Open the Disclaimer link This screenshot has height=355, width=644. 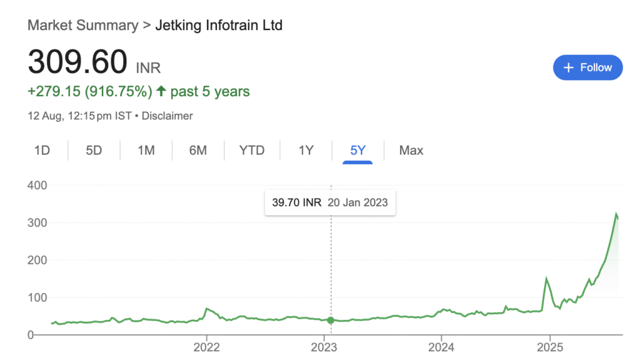[171, 116]
